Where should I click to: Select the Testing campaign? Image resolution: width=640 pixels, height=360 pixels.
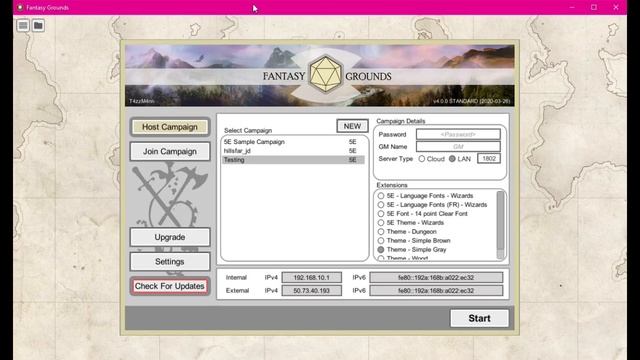[x=293, y=160]
